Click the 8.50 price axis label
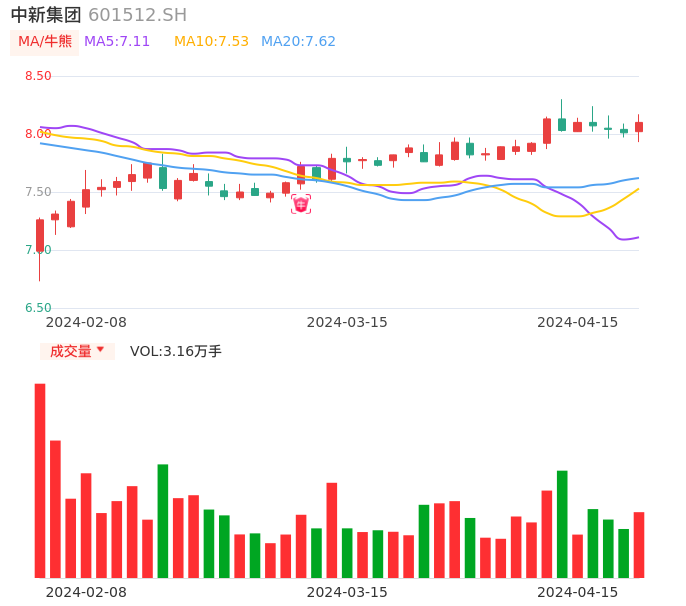This screenshot has height=606, width=686. point(38,76)
